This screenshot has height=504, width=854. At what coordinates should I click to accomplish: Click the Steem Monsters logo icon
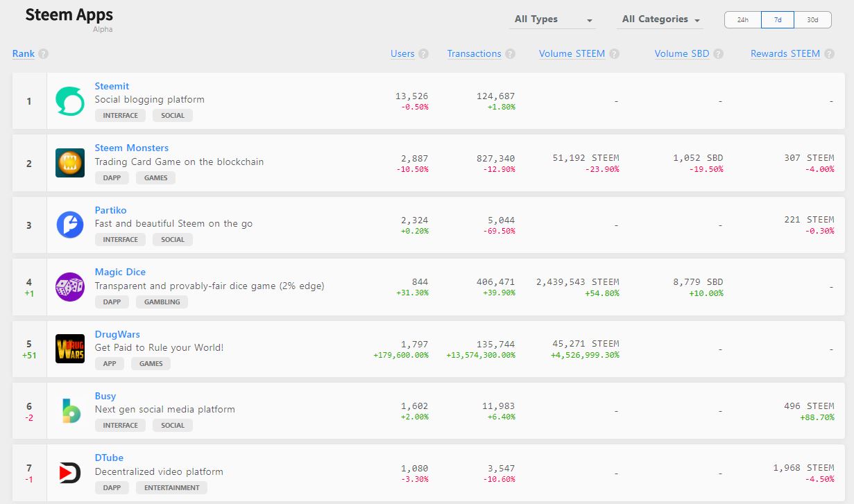(69, 163)
